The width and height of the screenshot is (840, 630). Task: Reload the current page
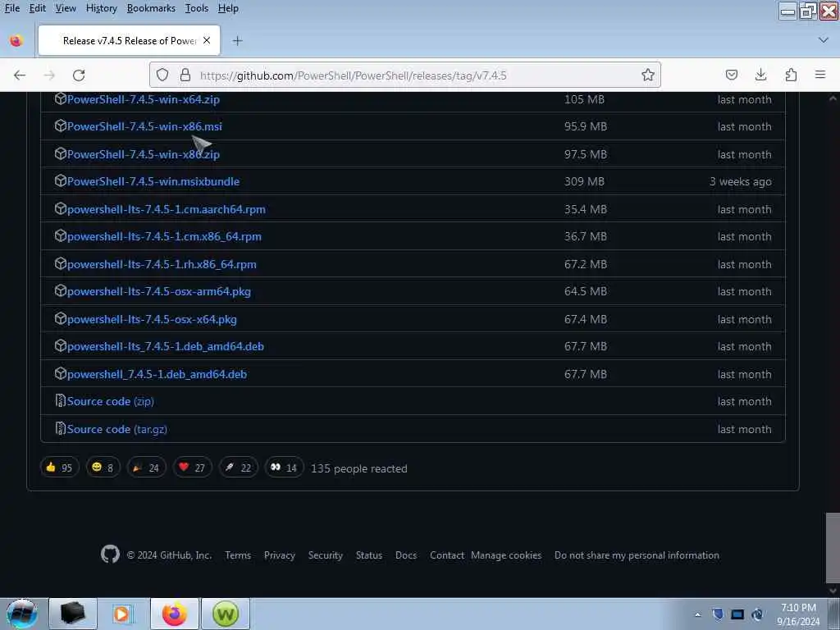pos(79,75)
